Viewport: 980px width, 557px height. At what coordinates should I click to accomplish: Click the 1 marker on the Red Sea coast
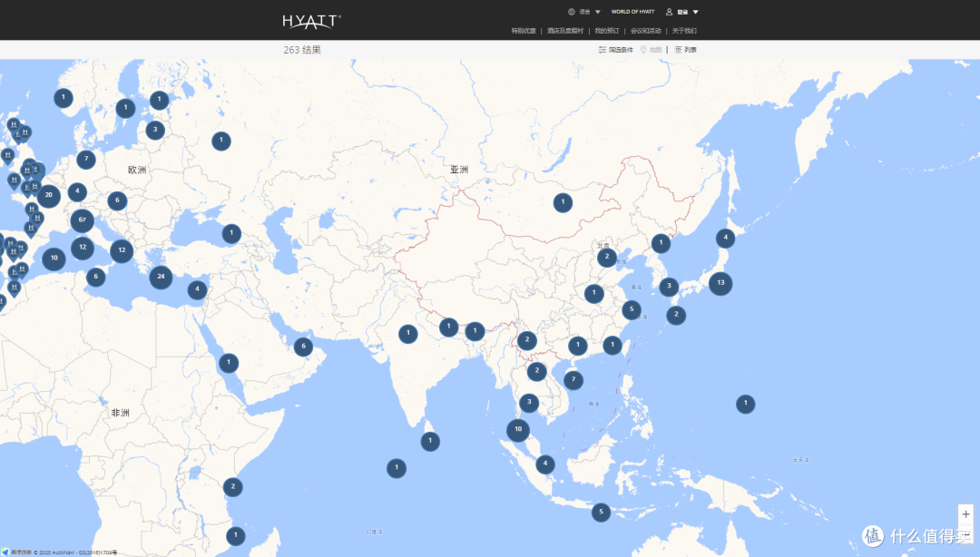point(229,363)
